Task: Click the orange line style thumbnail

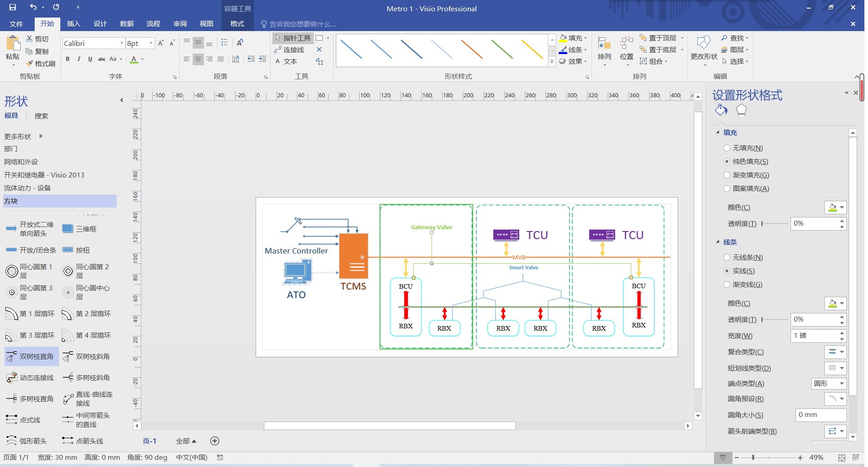Action: 471,50
